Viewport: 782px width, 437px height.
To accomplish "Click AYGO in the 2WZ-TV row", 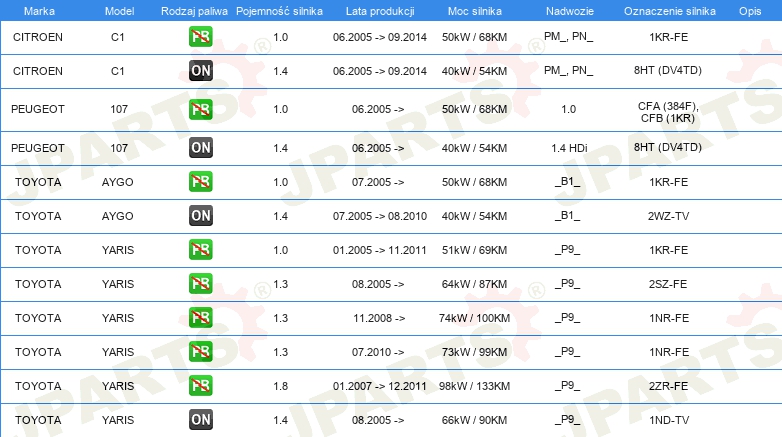I will point(118,216).
